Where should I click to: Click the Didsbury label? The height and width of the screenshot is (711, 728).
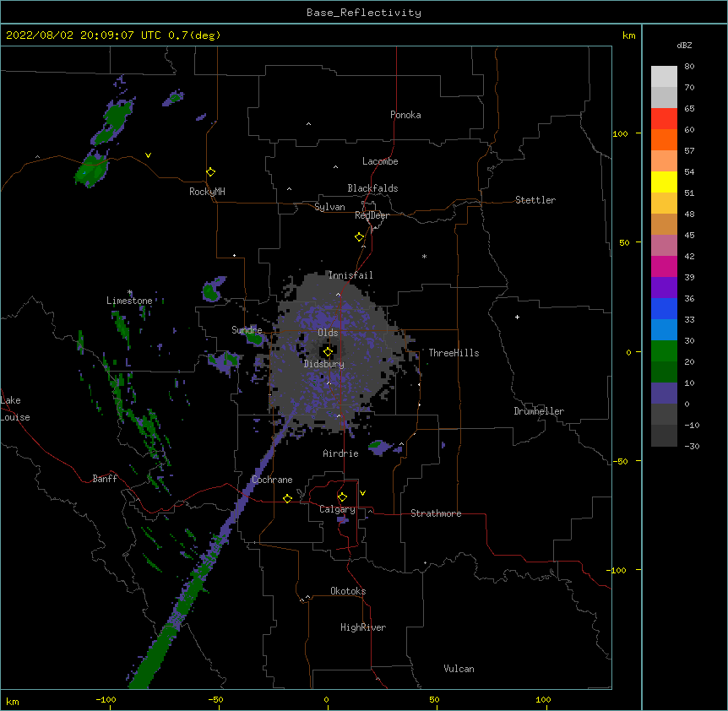coord(324,364)
